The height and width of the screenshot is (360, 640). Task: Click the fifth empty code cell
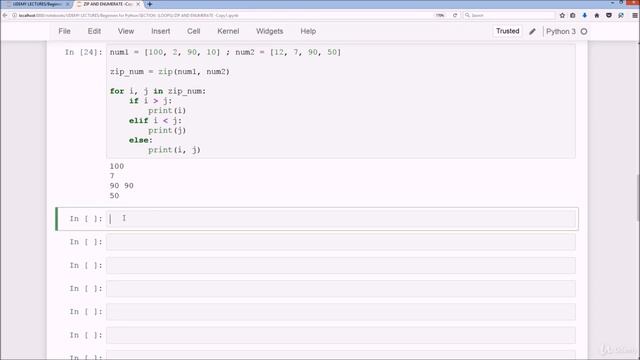[x=341, y=312]
